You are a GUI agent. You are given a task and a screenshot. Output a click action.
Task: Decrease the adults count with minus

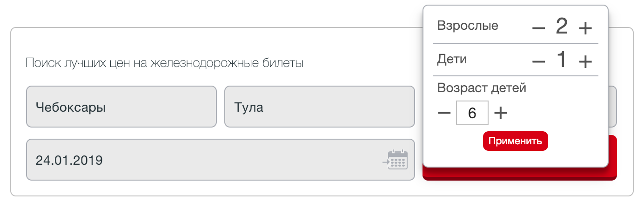[x=538, y=28]
